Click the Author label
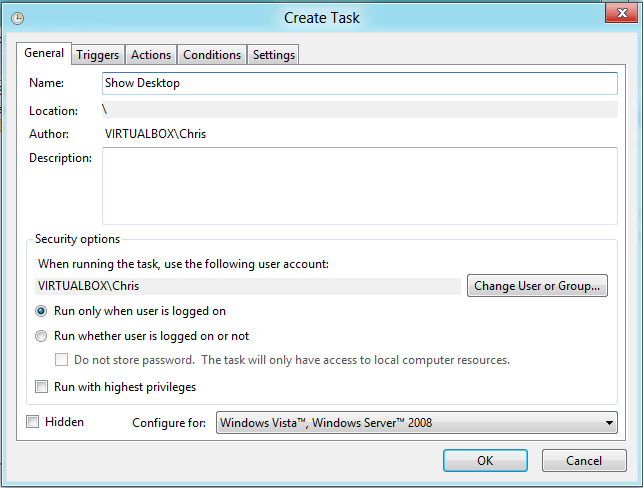643x488 pixels. (x=49, y=134)
